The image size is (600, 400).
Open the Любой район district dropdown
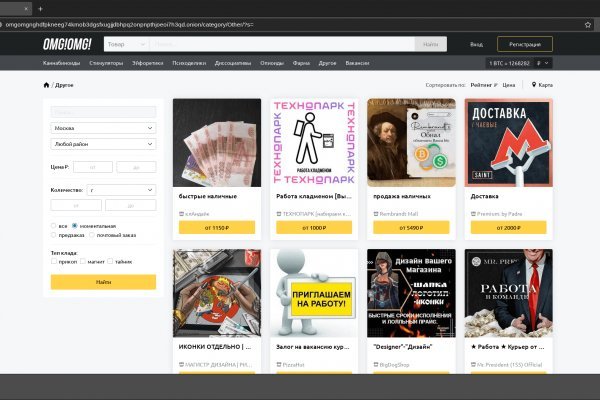pyautogui.click(x=103, y=144)
